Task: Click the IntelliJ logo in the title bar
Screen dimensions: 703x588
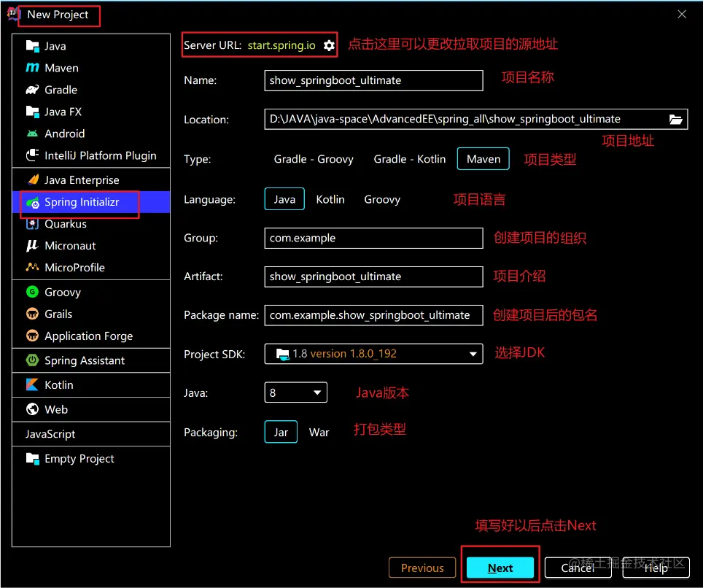Action: coord(13,14)
